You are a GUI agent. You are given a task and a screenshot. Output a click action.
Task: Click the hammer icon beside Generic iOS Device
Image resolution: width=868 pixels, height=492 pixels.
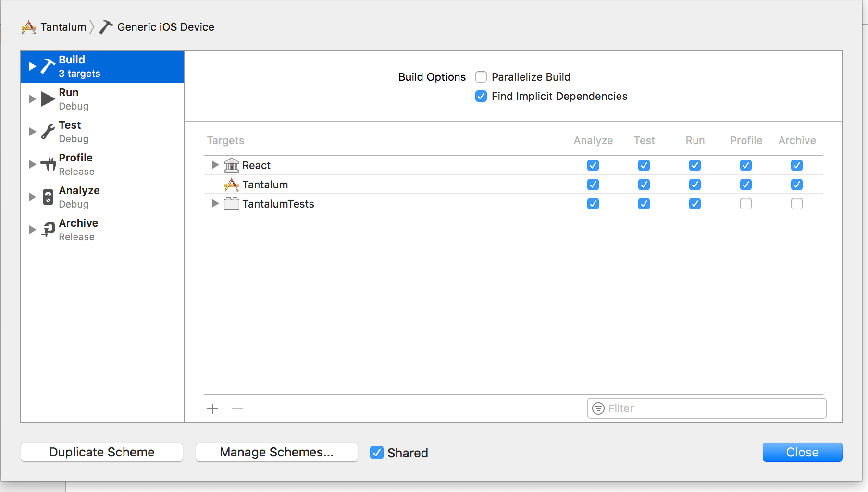106,27
